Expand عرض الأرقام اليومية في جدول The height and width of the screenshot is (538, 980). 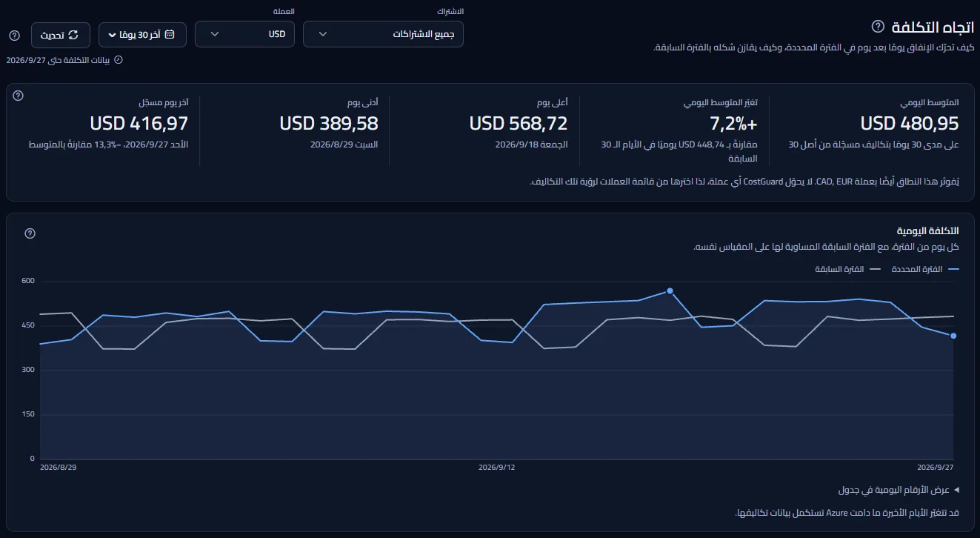[x=899, y=490]
